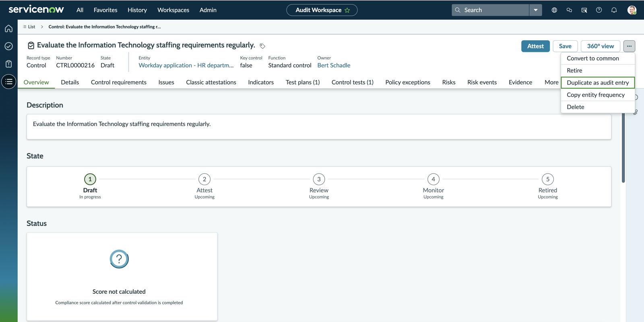
Task: Open the Test plans (1) tab
Action: [x=303, y=82]
